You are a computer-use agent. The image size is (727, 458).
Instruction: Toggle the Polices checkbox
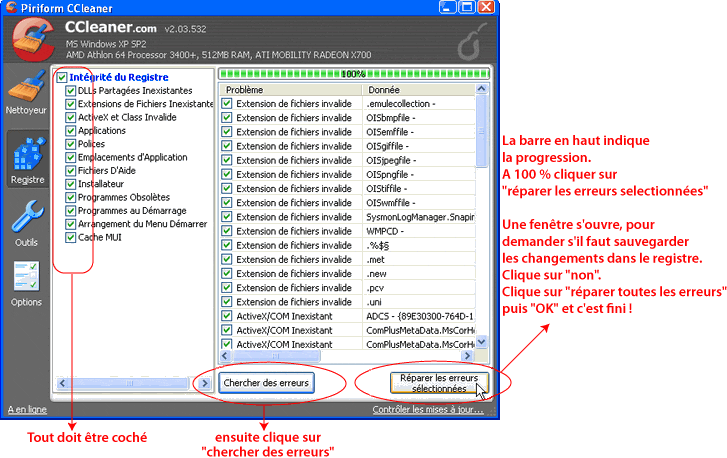pyautogui.click(x=70, y=144)
